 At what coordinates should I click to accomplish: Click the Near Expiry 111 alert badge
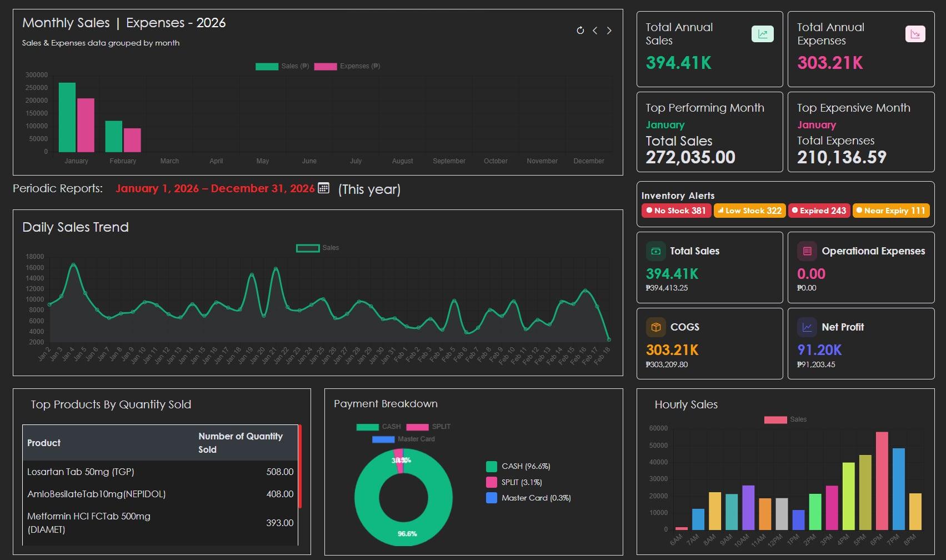pos(891,211)
